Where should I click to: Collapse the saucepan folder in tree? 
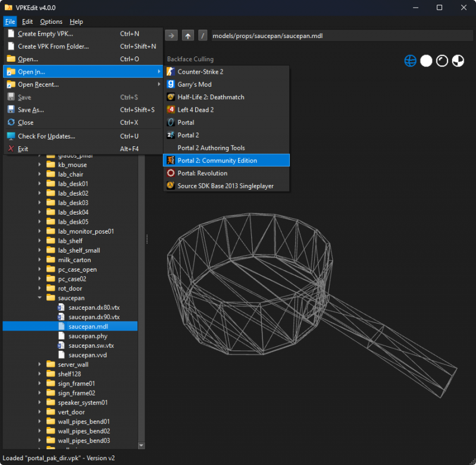40,297
